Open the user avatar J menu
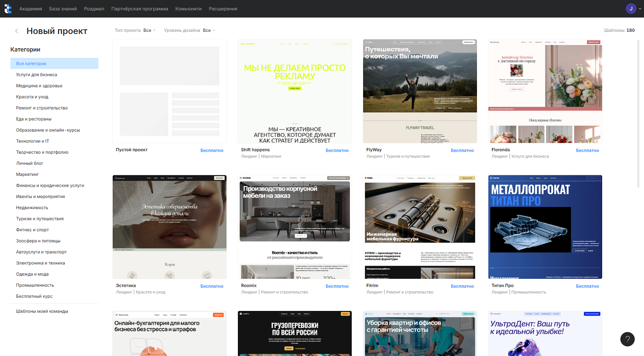The width and height of the screenshot is (644, 356). 631,8
